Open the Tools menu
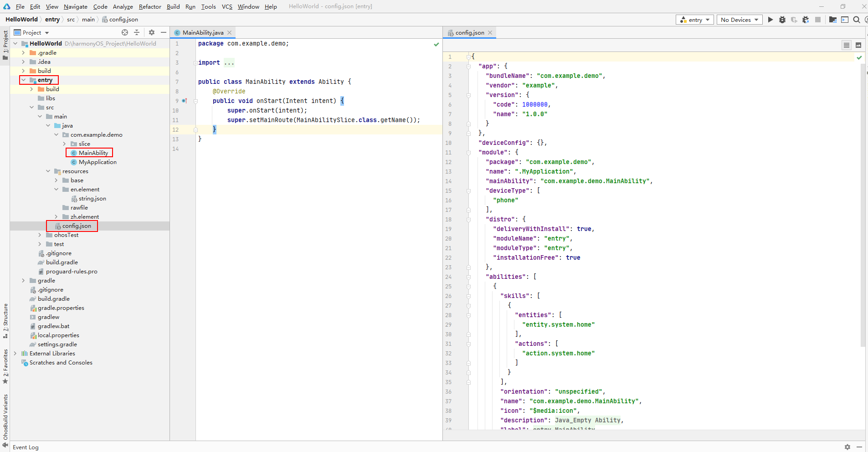Viewport: 868px width, 452px height. [209, 6]
